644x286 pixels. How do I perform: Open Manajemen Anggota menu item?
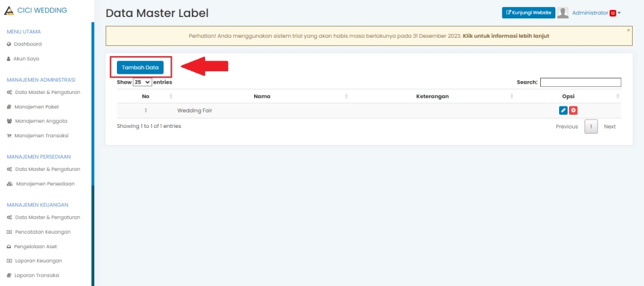pyautogui.click(x=41, y=121)
